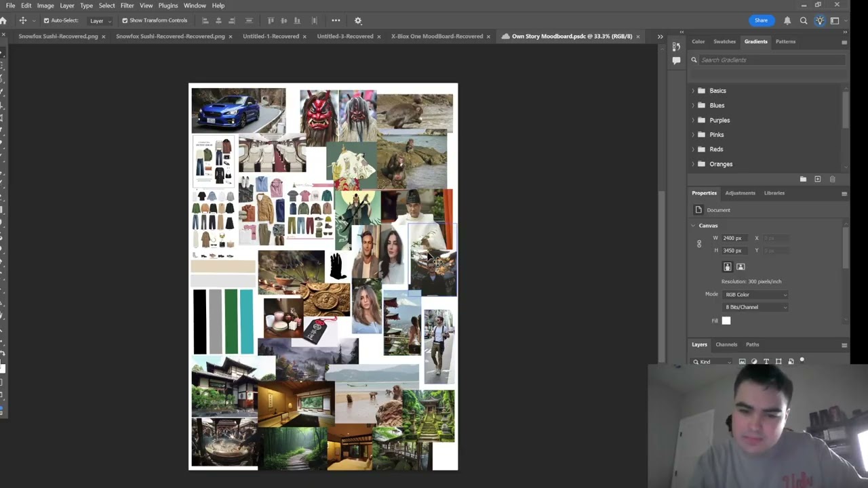Click the canvas Width field
868x488 pixels.
point(734,239)
